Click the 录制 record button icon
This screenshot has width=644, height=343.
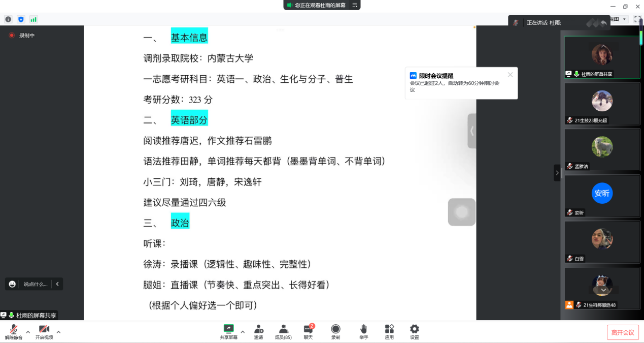click(x=335, y=329)
